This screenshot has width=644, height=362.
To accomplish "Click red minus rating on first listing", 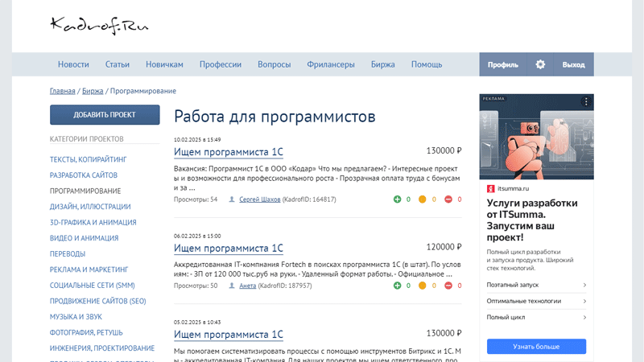I will pyautogui.click(x=448, y=199).
